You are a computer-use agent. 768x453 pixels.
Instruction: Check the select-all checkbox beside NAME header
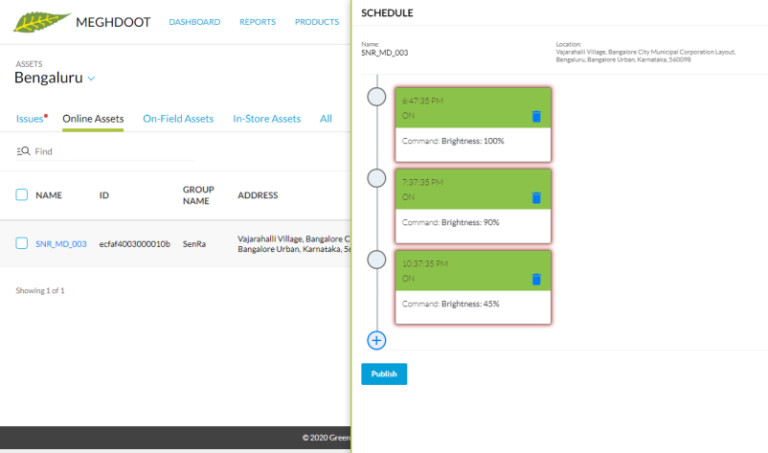[22, 195]
